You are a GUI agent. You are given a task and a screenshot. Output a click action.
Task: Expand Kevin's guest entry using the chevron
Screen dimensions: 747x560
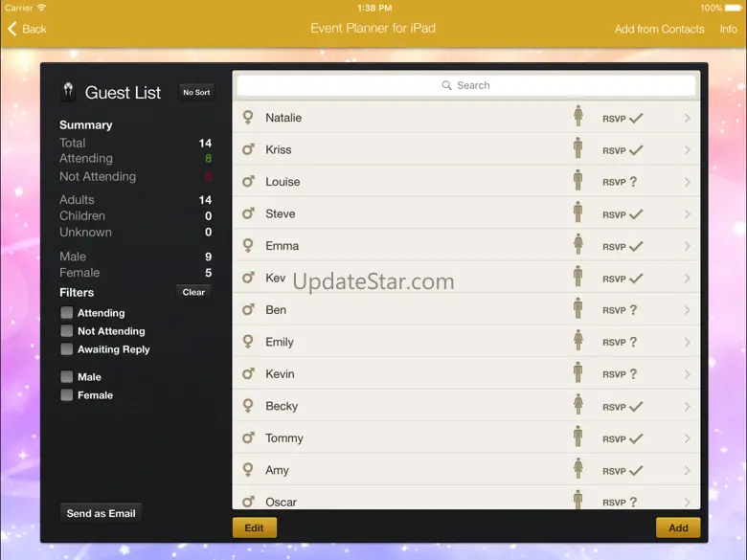pos(687,374)
